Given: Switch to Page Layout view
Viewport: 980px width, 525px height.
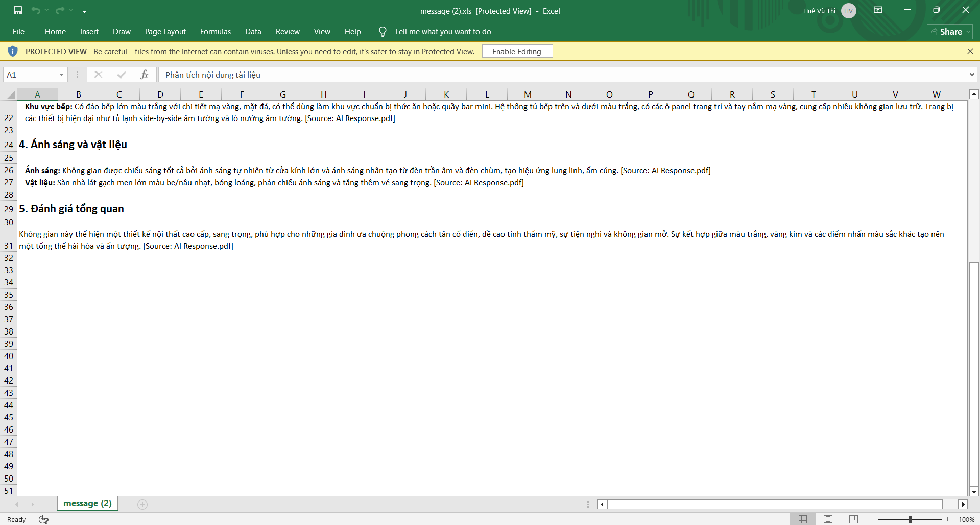Looking at the screenshot, I should click(x=828, y=519).
